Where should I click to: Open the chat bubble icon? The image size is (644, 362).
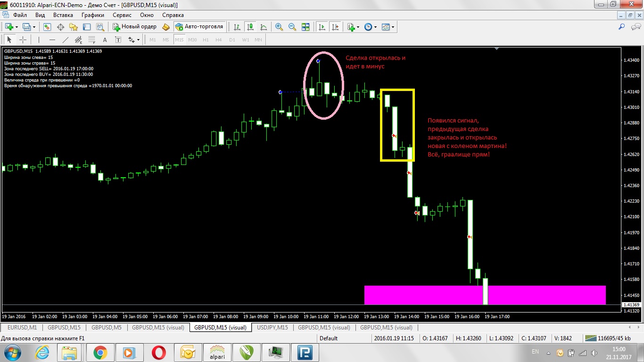[635, 27]
